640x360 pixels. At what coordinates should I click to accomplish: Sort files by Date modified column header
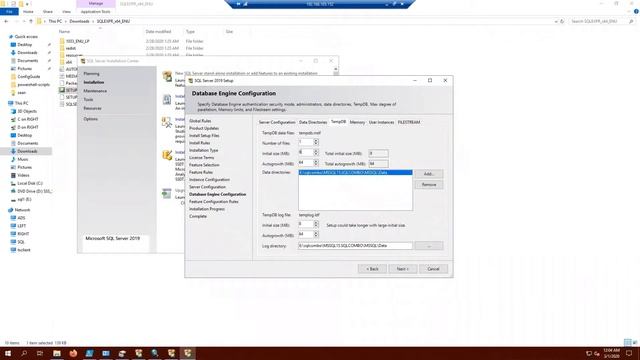[158, 31]
